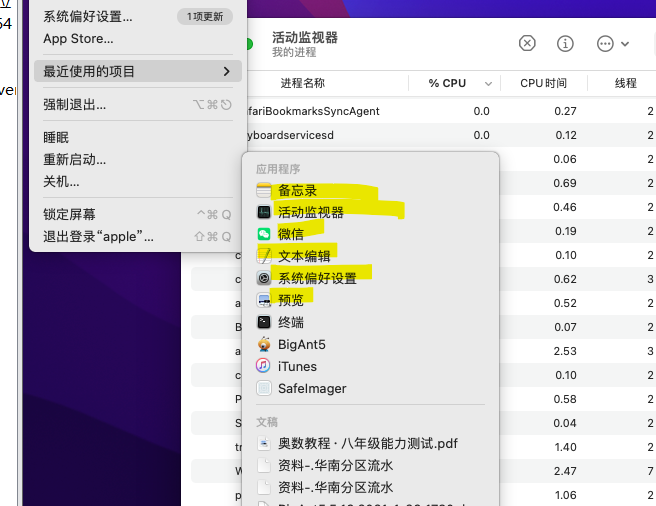Open BigAnt5 from recent applications

point(370,344)
